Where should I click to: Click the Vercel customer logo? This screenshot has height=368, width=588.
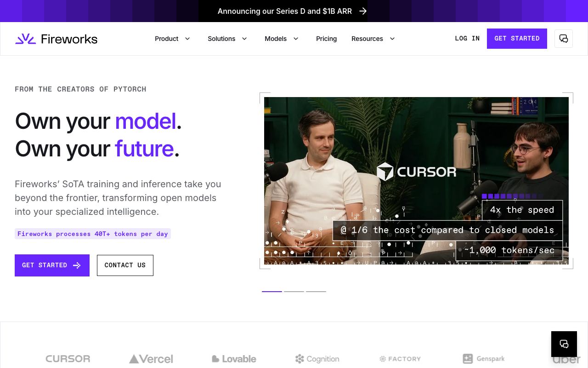click(151, 359)
